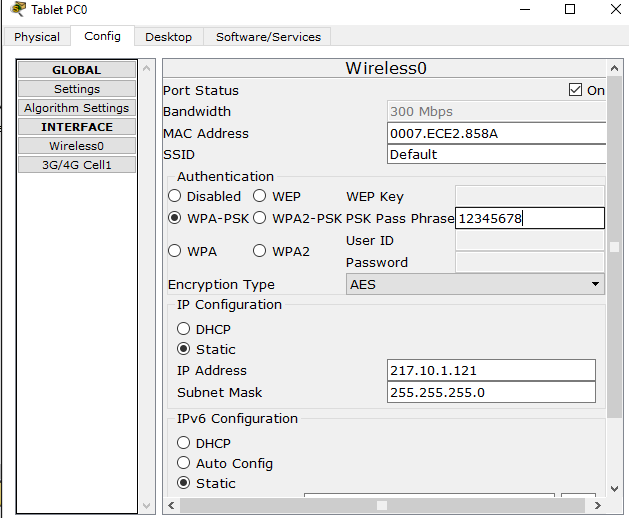The image size is (629, 518).
Task: Choose WEP authentication
Action: coord(260,196)
